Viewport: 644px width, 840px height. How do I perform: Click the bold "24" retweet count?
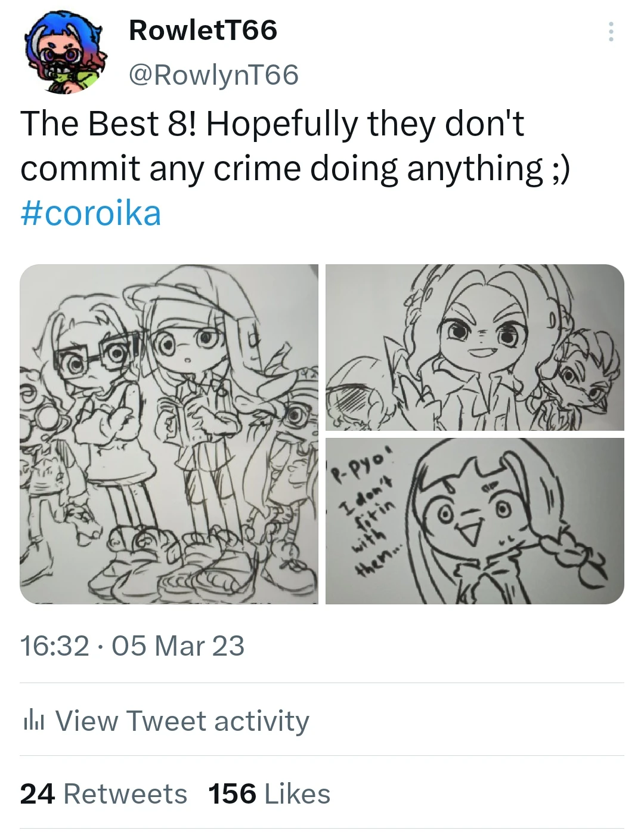click(39, 793)
